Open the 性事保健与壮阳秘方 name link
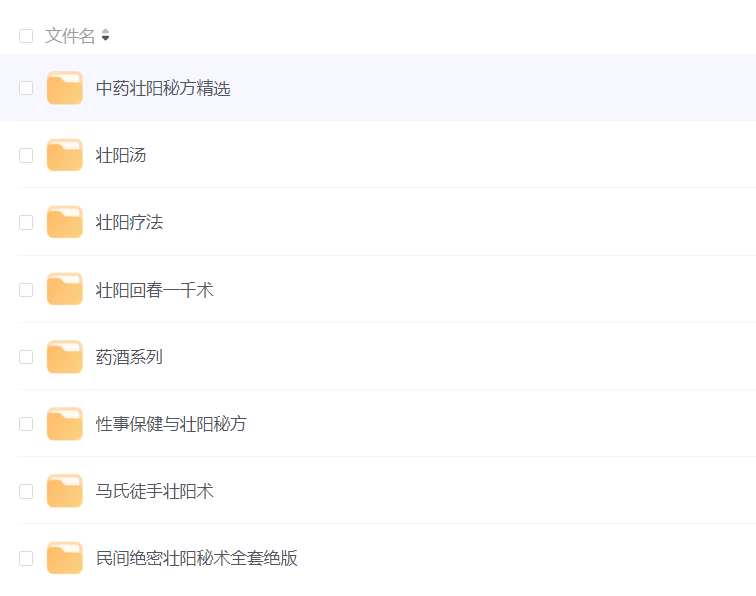756x596 pixels. (x=171, y=424)
